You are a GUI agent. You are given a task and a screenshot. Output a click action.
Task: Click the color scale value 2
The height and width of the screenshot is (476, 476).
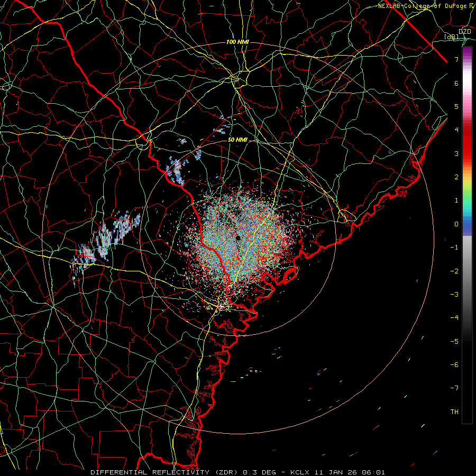(456, 177)
